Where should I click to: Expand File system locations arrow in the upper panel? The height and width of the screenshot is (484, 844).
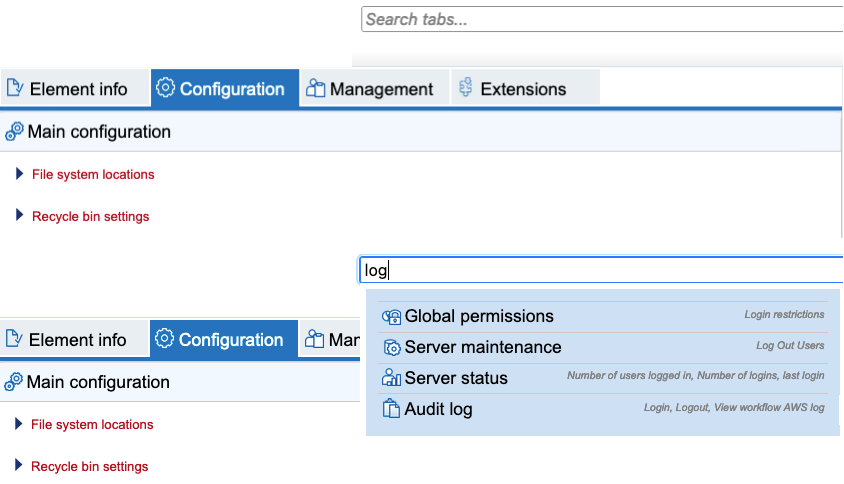point(19,173)
